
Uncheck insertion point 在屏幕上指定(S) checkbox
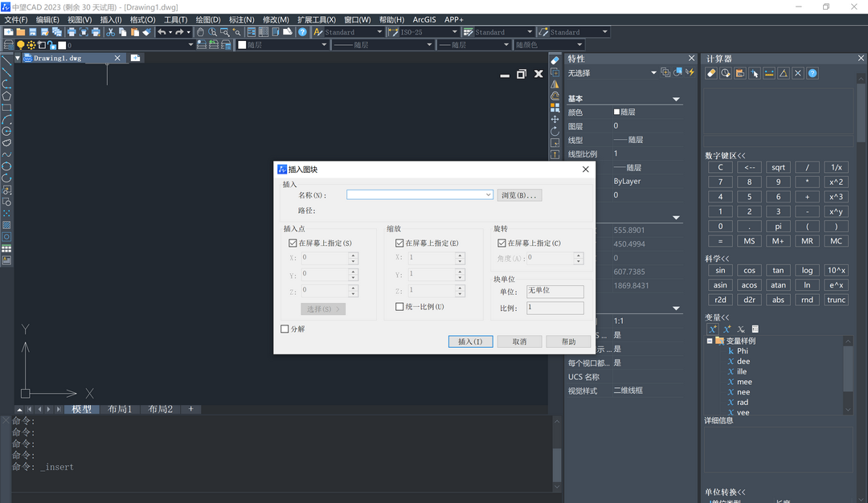point(293,243)
